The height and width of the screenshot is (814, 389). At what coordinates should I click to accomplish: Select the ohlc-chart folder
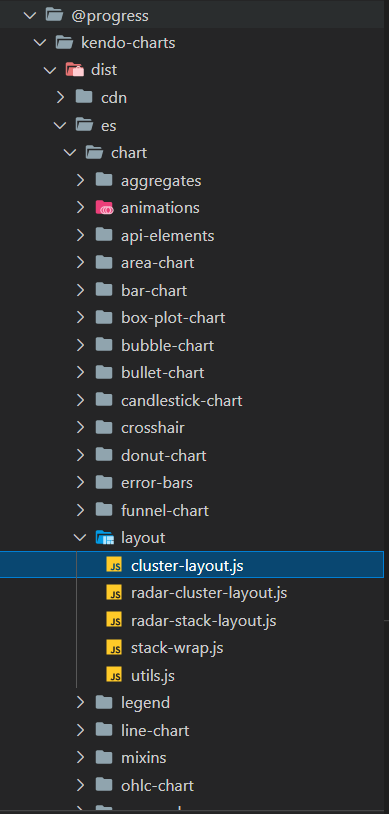[157, 785]
